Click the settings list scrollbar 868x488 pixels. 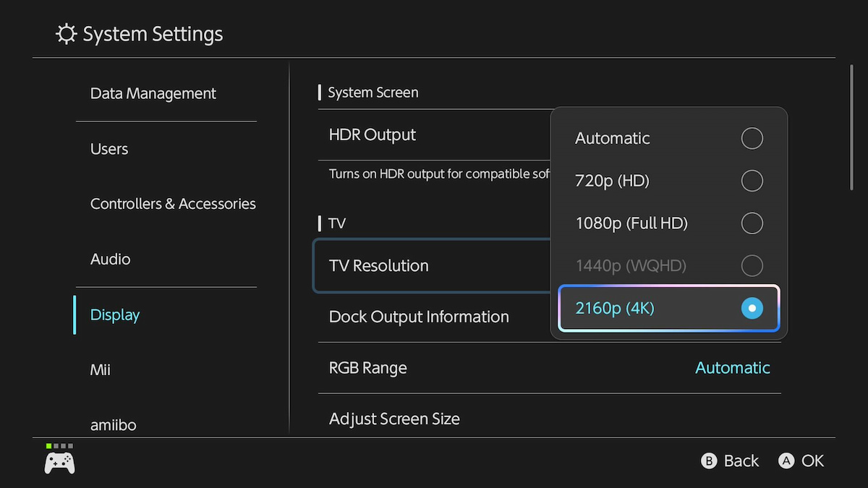pyautogui.click(x=852, y=128)
